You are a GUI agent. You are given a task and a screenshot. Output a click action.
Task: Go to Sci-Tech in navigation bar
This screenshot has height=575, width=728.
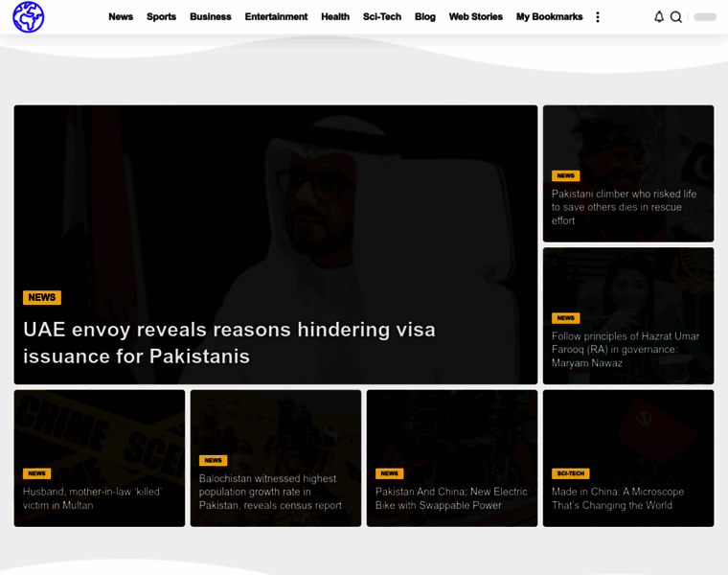382,16
